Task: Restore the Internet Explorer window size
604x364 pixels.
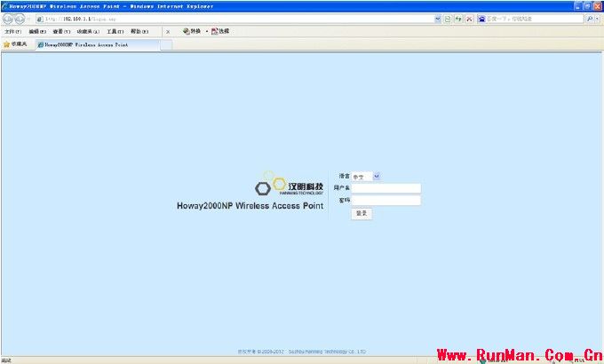Action: [x=587, y=6]
